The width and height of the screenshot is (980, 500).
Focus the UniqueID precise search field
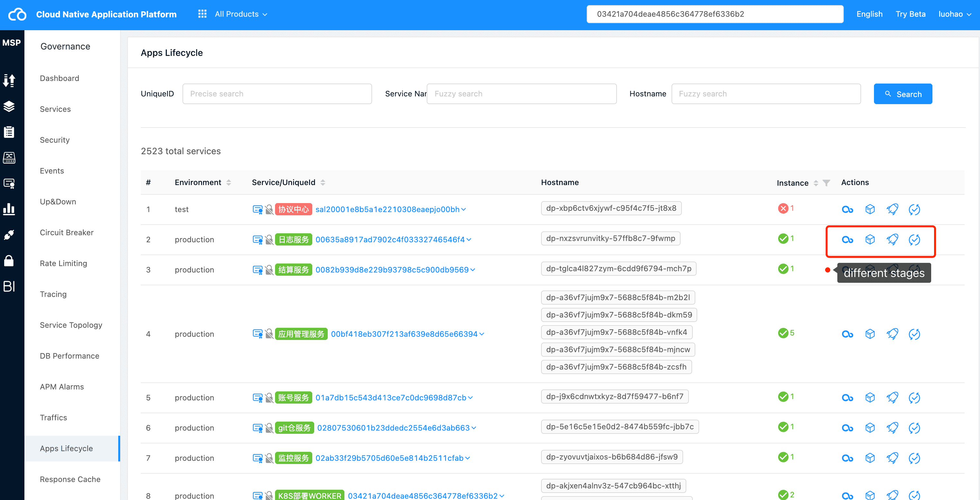pyautogui.click(x=277, y=94)
